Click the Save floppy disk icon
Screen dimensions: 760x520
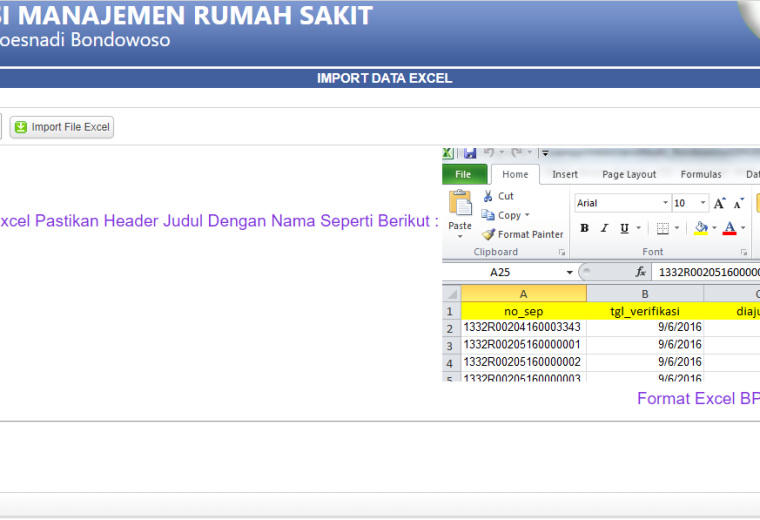click(470, 153)
